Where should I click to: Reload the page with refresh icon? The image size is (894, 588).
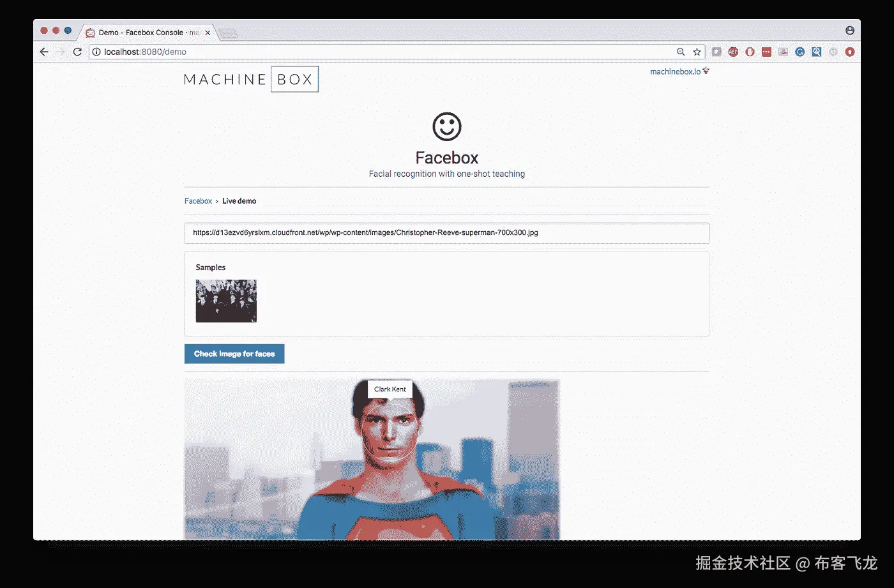pos(77,52)
